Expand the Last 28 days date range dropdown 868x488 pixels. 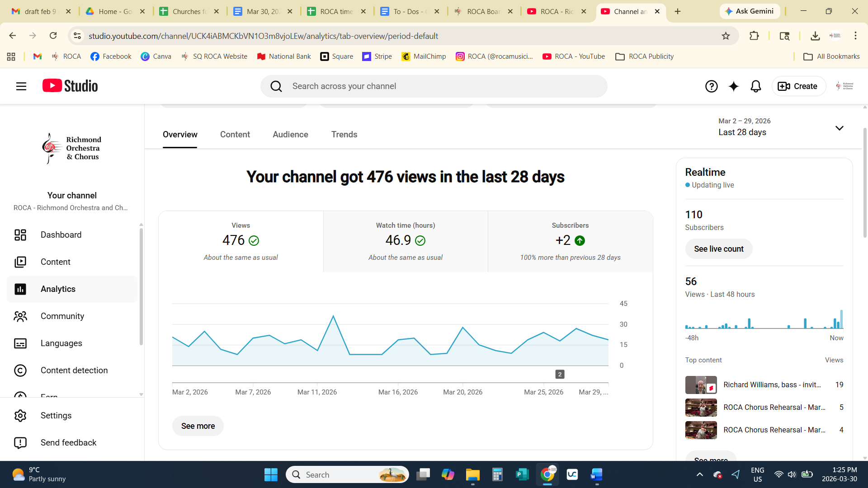pyautogui.click(x=839, y=128)
